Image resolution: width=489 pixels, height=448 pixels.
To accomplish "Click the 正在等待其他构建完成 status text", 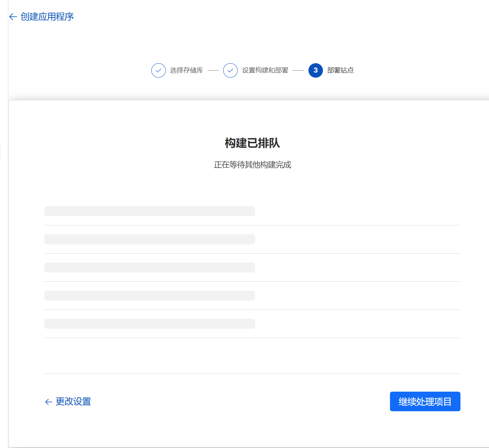I will [252, 165].
